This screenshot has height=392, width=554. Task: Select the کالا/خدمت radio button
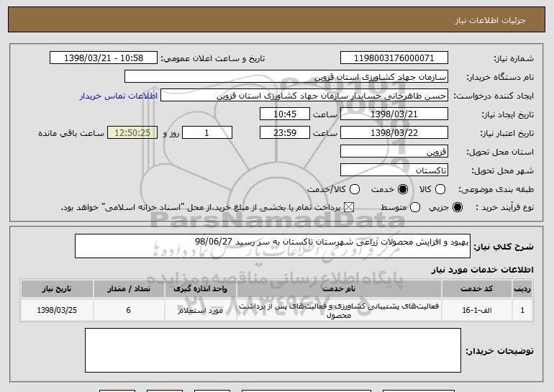(355, 189)
